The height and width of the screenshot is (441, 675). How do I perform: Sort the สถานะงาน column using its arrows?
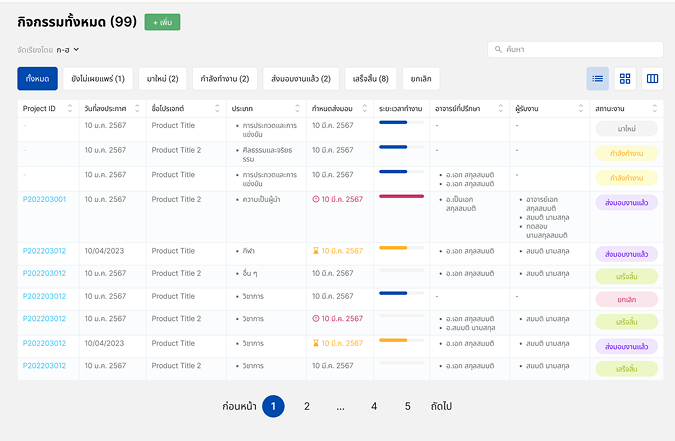point(655,108)
